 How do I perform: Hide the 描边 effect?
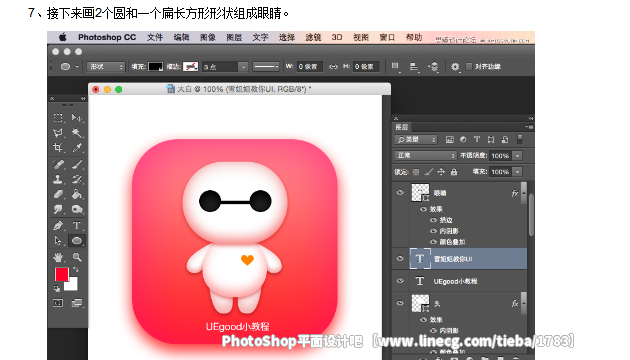(x=434, y=220)
